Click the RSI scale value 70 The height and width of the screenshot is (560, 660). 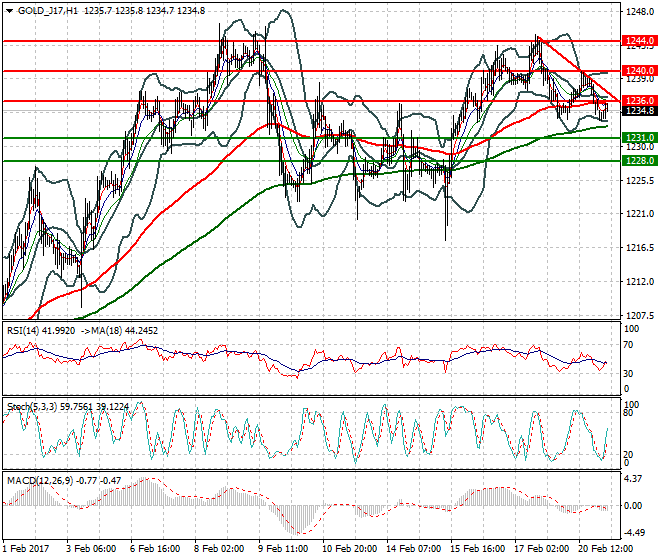[x=628, y=345]
